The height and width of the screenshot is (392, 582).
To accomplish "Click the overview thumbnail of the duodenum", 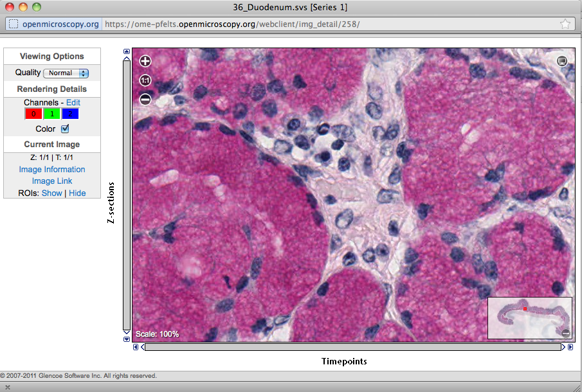I will pos(530,318).
